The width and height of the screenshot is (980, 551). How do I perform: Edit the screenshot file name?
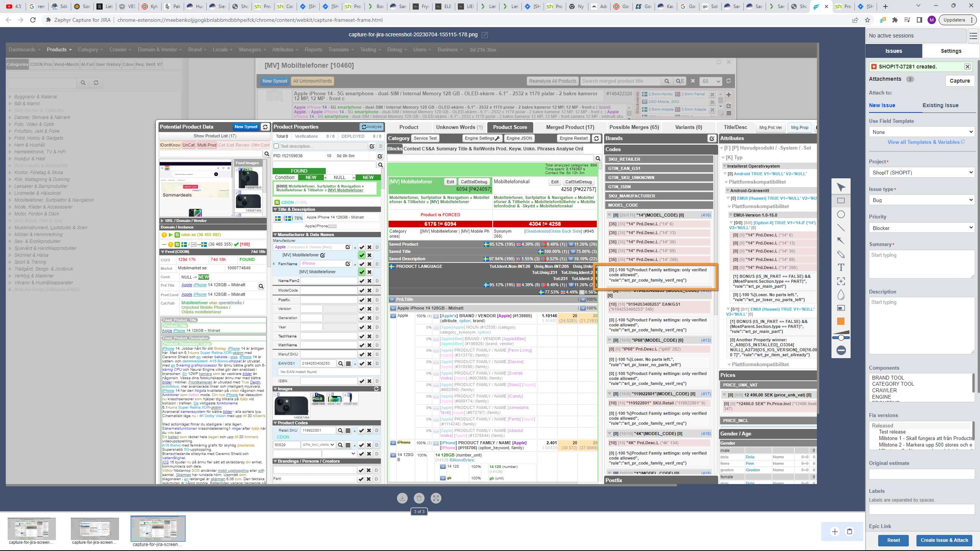(485, 35)
